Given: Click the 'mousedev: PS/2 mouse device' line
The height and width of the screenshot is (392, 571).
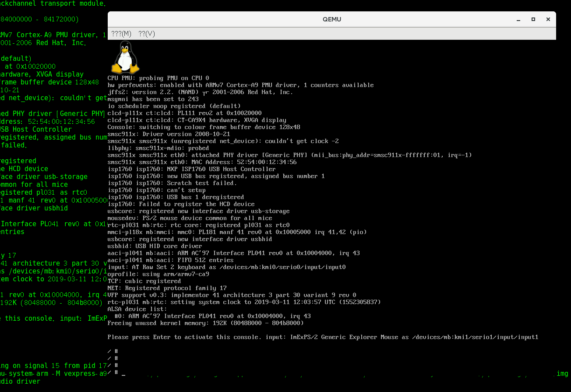Looking at the screenshot, I should (190, 218).
